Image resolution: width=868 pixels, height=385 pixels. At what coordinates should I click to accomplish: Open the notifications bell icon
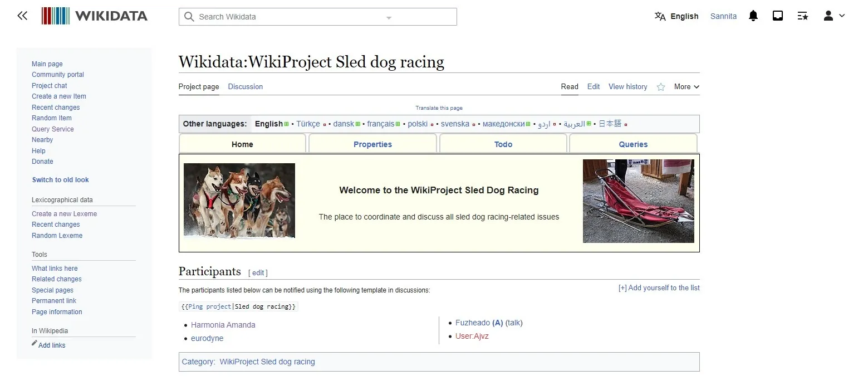click(x=753, y=16)
